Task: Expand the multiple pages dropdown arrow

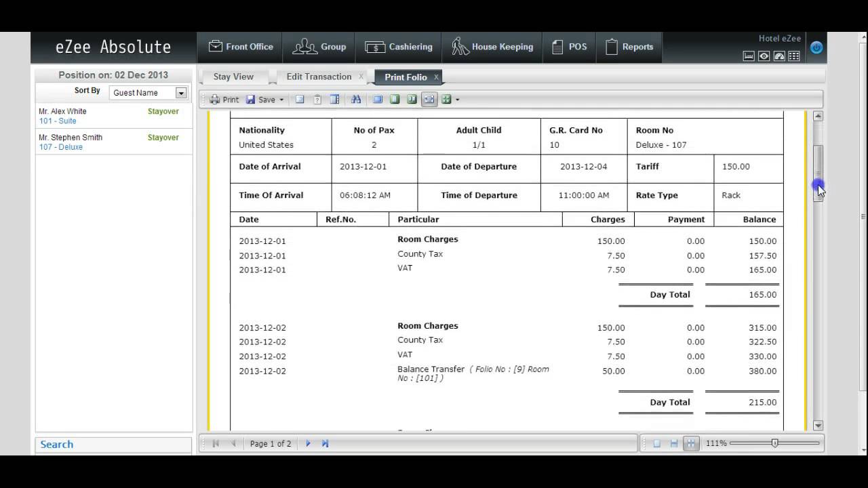Action: click(x=457, y=100)
